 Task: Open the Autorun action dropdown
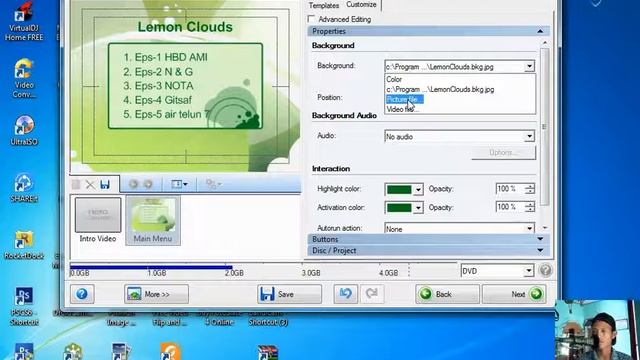[x=459, y=229]
